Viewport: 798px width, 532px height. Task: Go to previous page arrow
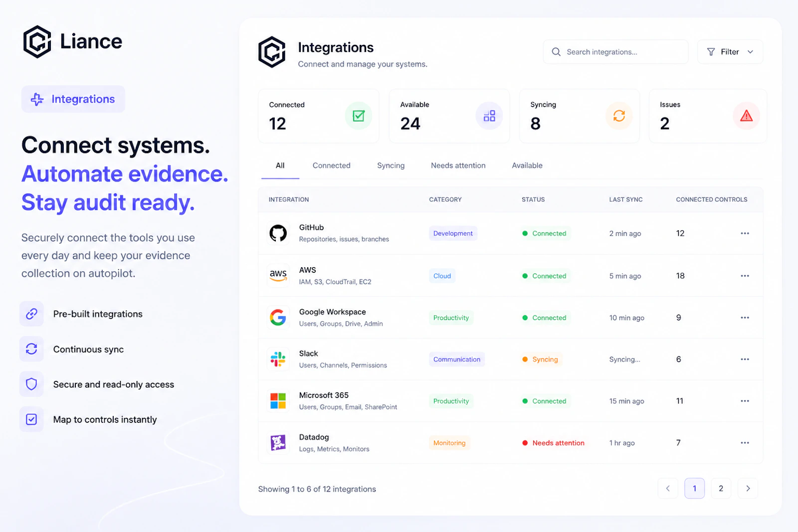[668, 488]
